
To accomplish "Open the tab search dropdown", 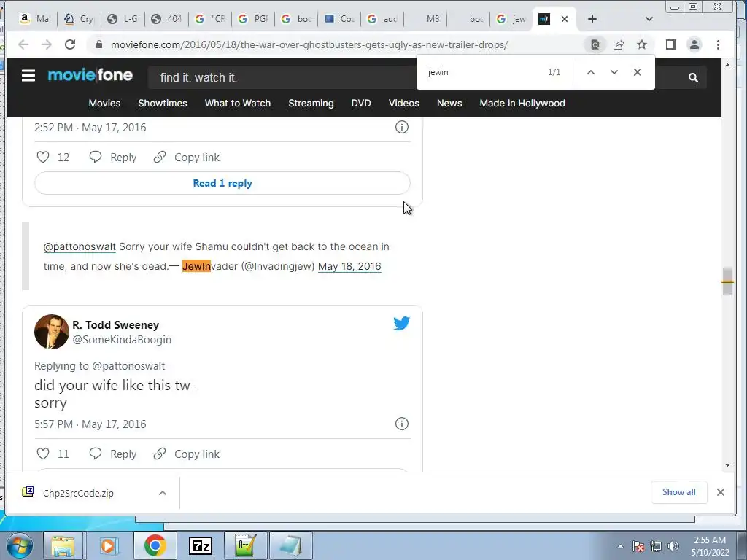I will click(x=649, y=19).
